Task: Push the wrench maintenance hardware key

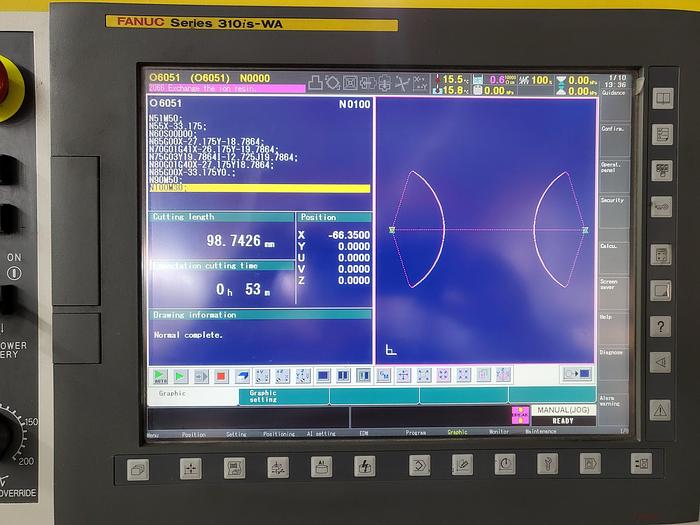Action: point(547,464)
